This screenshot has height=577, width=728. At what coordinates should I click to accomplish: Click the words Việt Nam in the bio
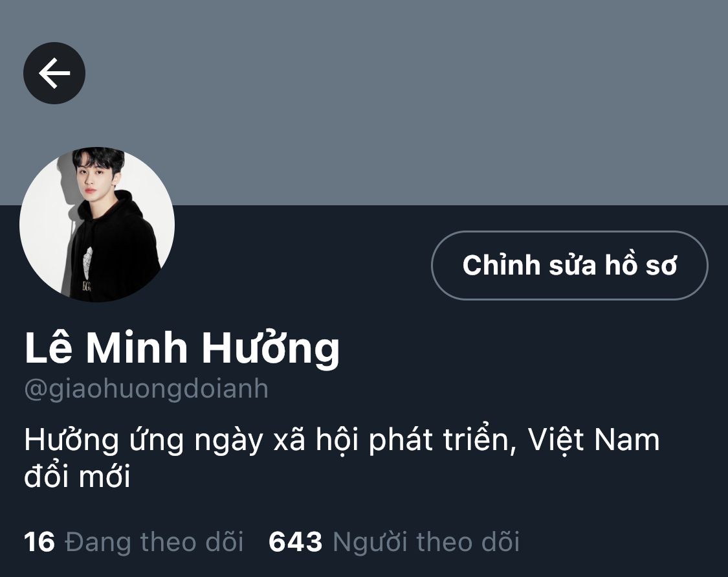point(594,440)
